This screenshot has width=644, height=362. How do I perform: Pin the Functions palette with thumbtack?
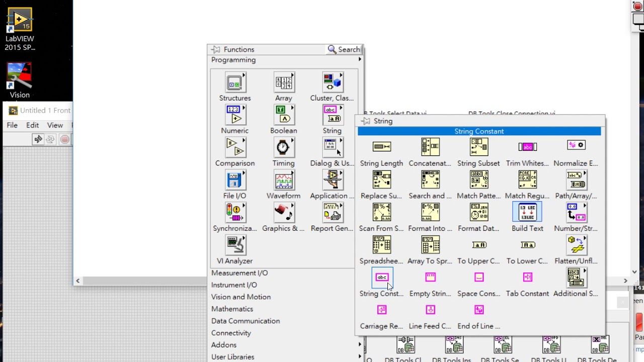coord(216,49)
